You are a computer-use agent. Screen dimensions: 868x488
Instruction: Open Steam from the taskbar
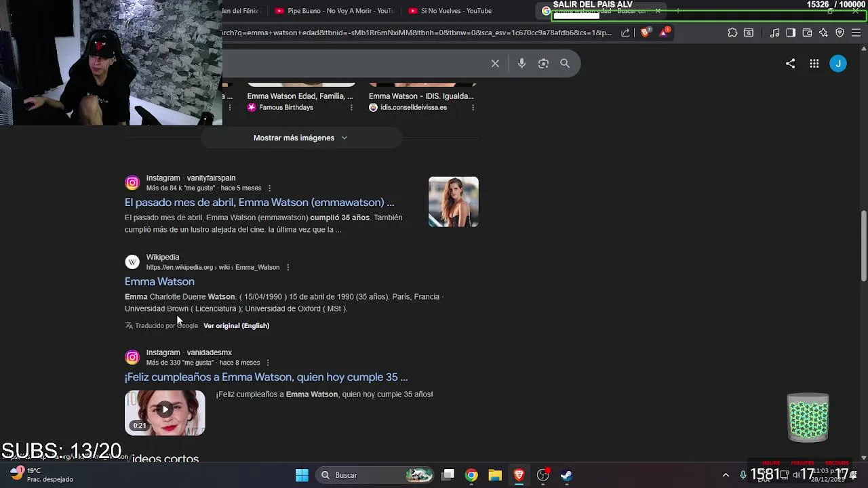tap(566, 475)
